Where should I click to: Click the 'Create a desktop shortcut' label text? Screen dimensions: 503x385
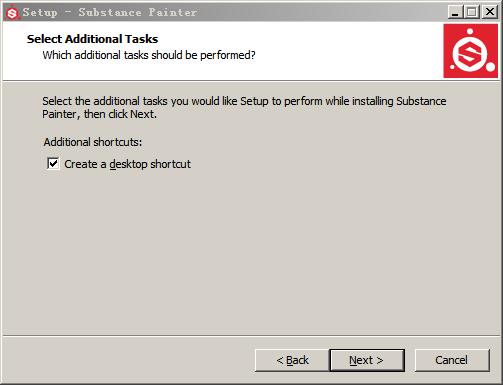127,164
